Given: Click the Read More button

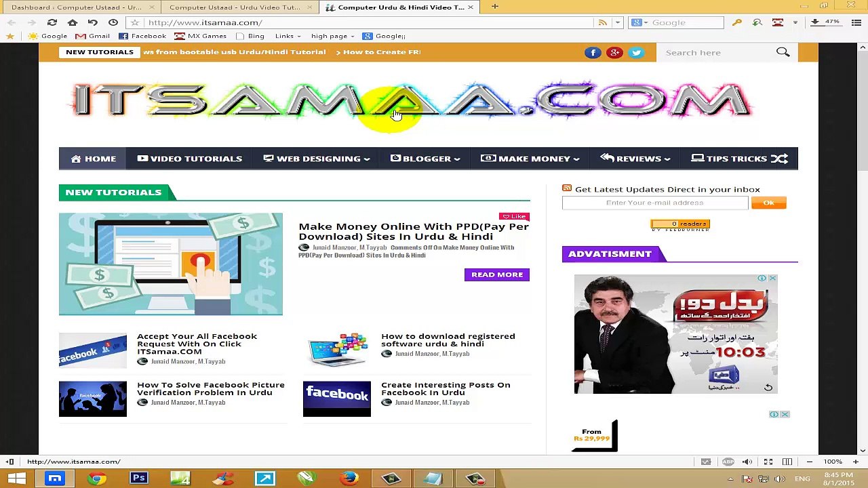Looking at the screenshot, I should 497,274.
